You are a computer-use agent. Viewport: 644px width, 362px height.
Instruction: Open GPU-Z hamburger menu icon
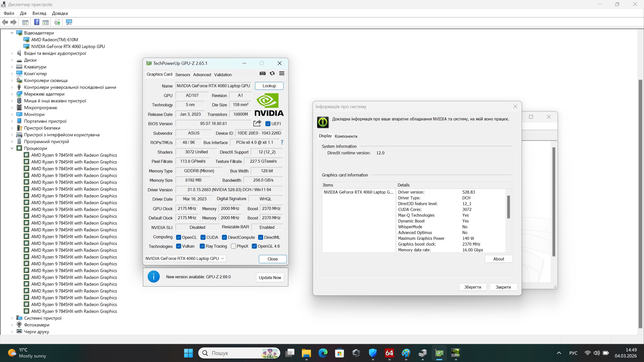[282, 73]
